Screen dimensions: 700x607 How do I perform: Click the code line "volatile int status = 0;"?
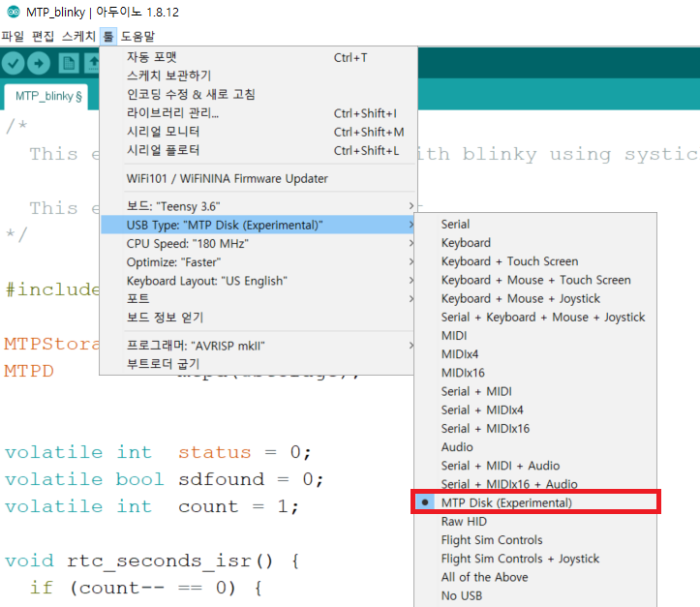point(158,452)
